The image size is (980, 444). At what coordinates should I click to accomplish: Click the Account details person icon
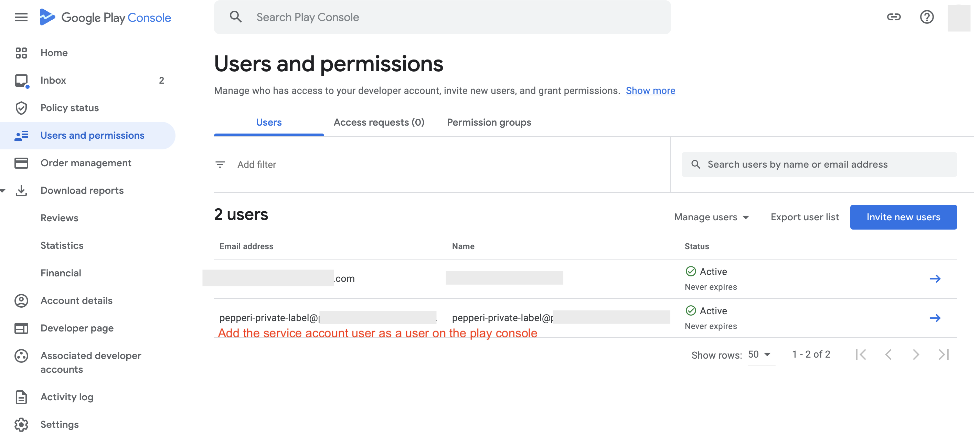[21, 301]
